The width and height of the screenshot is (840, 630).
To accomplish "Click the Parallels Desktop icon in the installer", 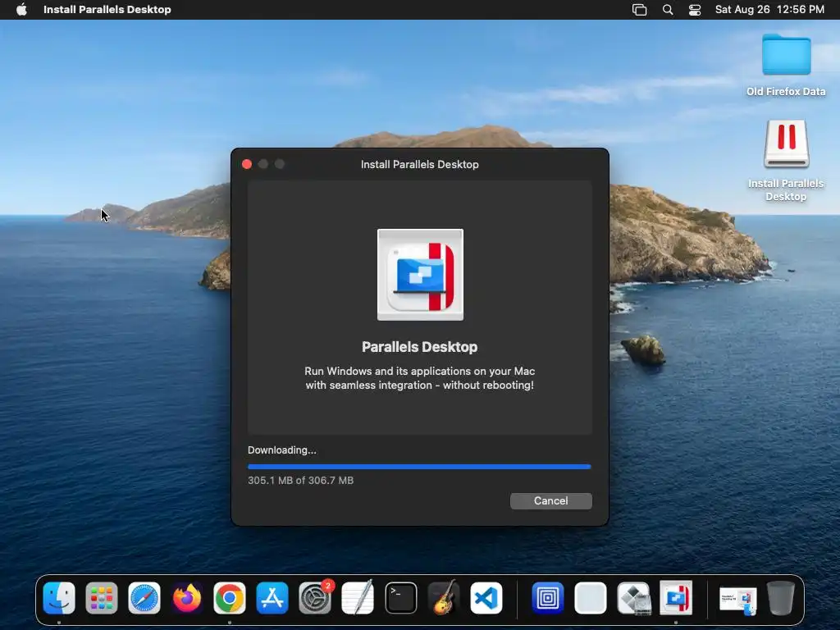I will (420, 274).
